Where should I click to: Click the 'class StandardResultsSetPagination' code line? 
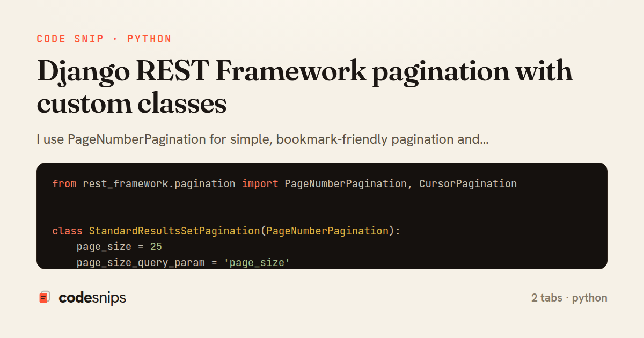226,231
